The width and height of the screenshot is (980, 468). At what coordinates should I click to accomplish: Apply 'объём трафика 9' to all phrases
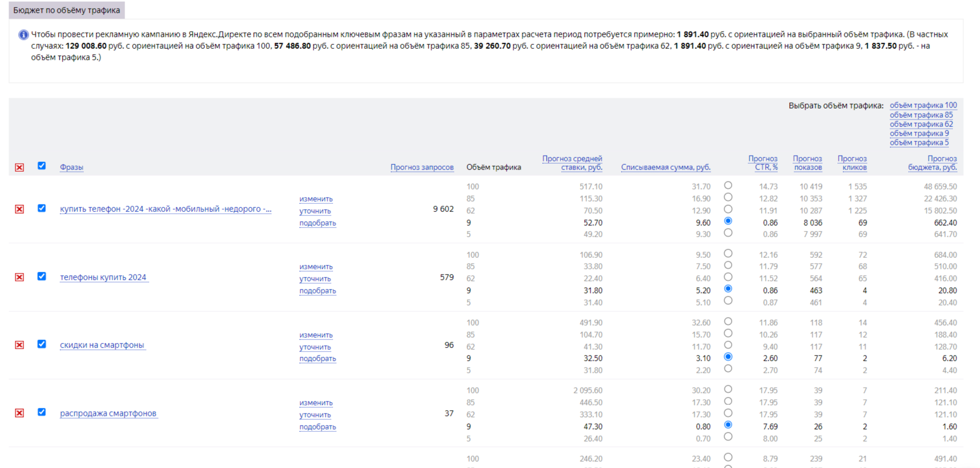tap(920, 134)
